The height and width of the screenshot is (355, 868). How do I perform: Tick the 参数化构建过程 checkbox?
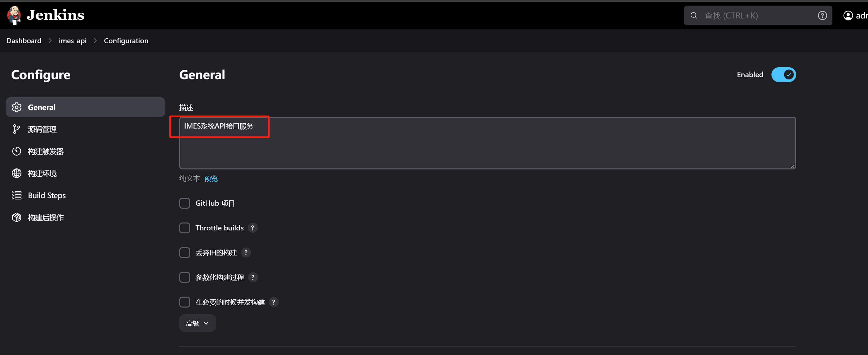185,278
